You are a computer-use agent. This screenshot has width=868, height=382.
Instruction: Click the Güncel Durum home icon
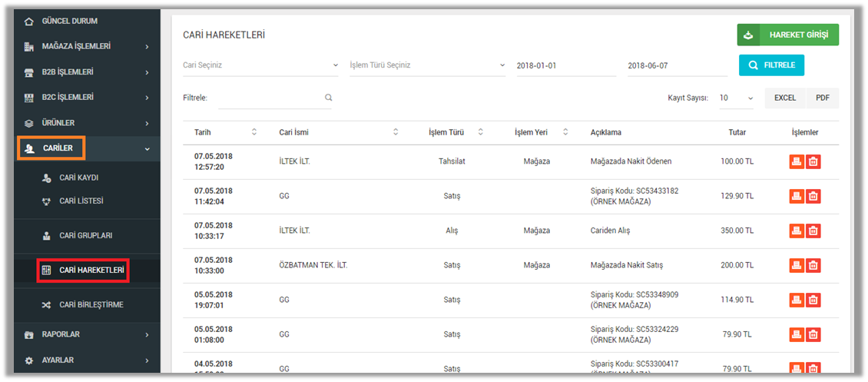click(29, 22)
